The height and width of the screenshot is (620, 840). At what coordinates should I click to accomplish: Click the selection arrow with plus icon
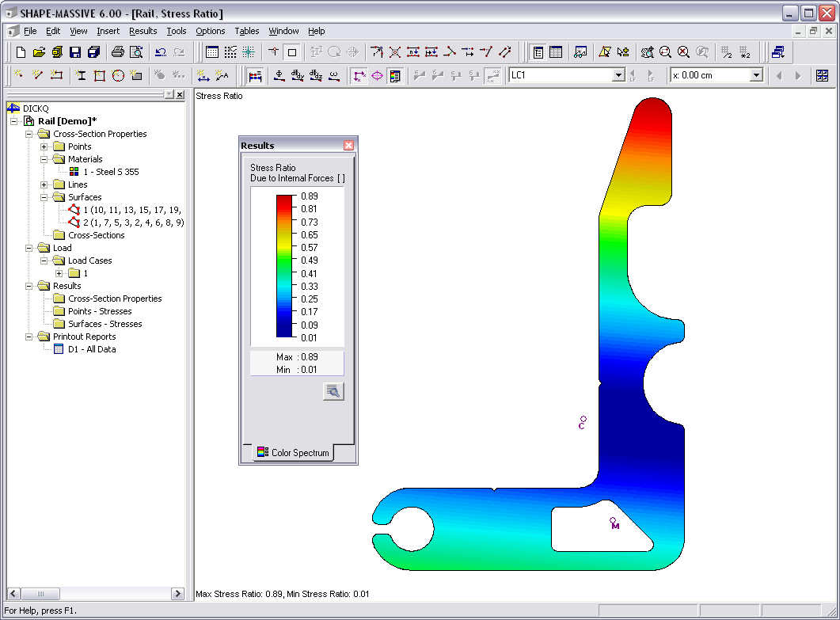(x=622, y=52)
